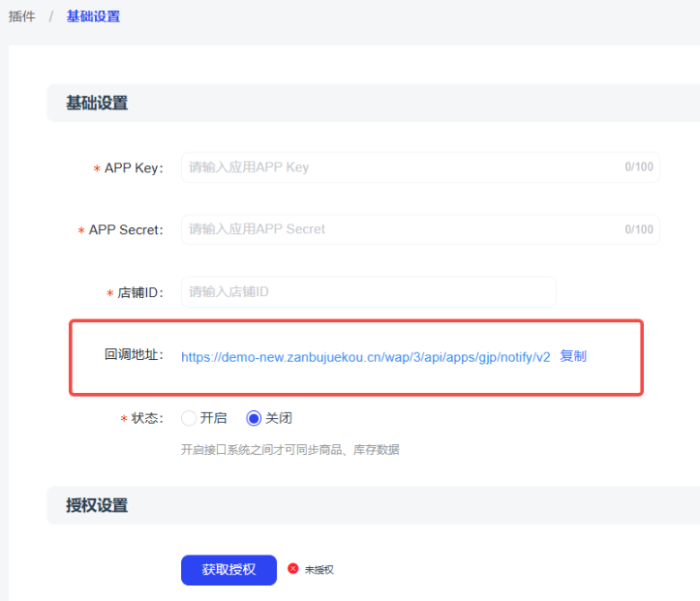Click the 未授权 status text
This screenshot has width=700, height=601.
click(320, 570)
